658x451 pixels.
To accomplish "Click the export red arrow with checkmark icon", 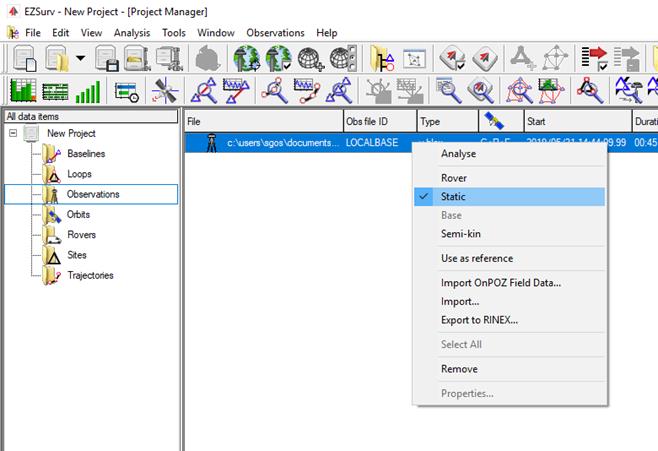I will [594, 58].
